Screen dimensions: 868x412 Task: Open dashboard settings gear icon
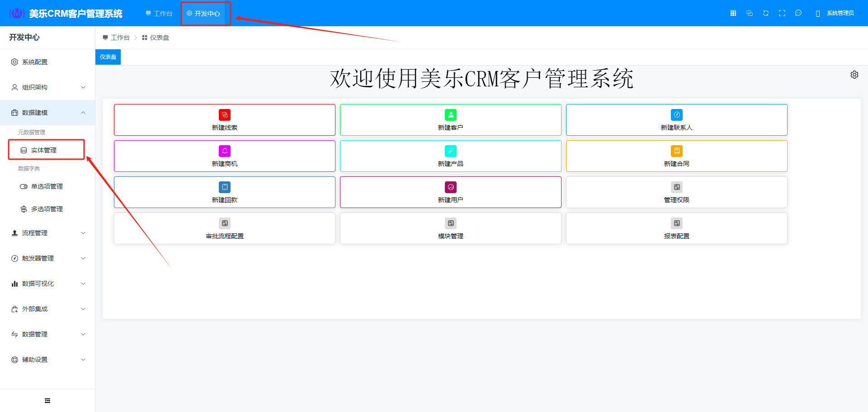[x=854, y=75]
